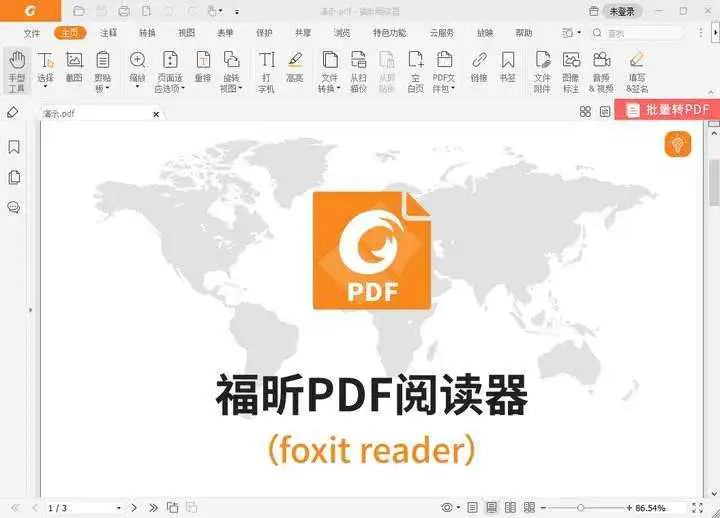The image size is (720, 518).
Task: Click the Audio & Video tool (音频&视频)
Action: click(601, 71)
